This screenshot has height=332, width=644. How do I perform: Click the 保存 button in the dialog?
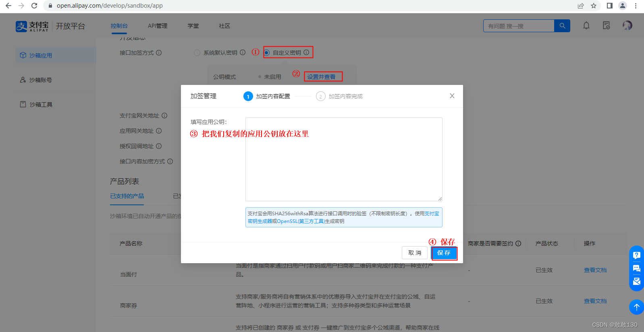coord(444,253)
